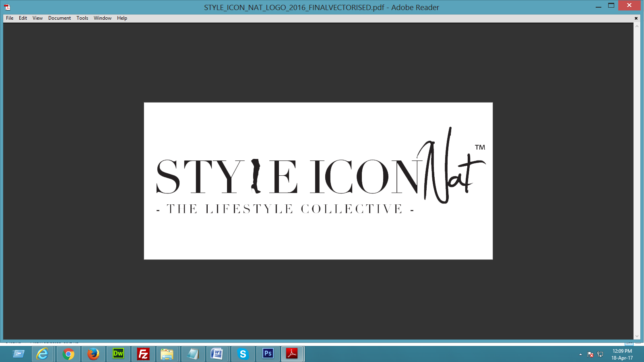Switch to Skype in taskbar

(243, 354)
